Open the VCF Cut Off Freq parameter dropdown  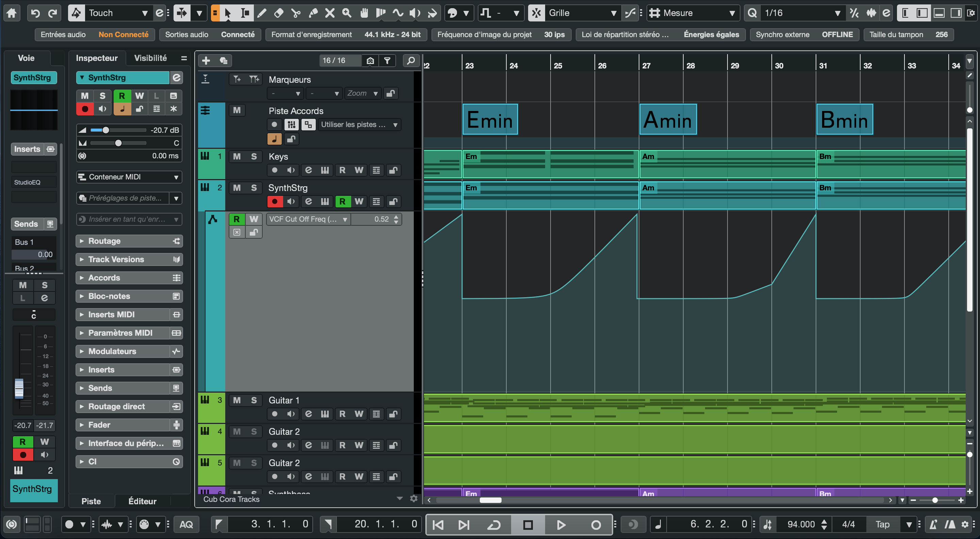pyautogui.click(x=308, y=219)
